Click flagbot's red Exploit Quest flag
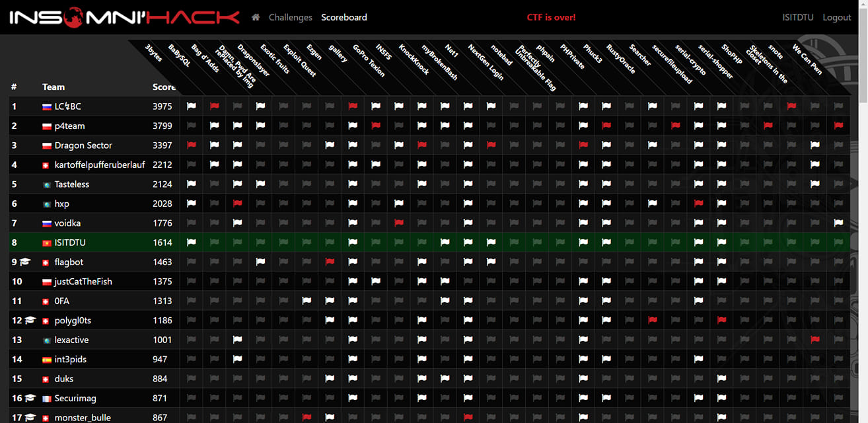Screen dimensions: 868x423 [330, 262]
